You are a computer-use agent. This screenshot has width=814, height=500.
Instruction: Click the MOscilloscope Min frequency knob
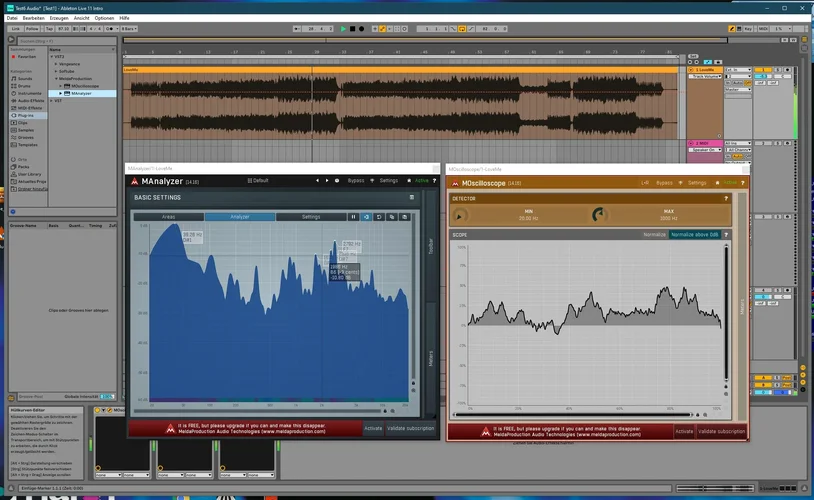click(x=459, y=215)
